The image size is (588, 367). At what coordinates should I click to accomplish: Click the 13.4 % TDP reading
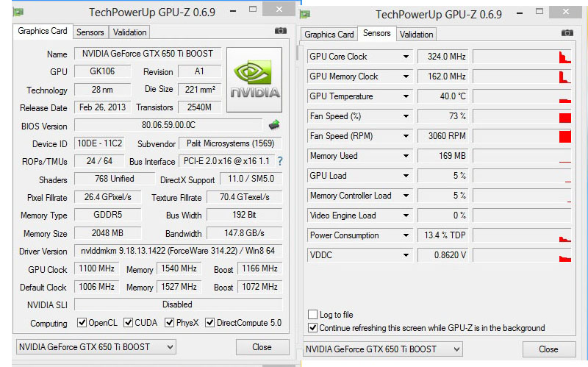443,235
